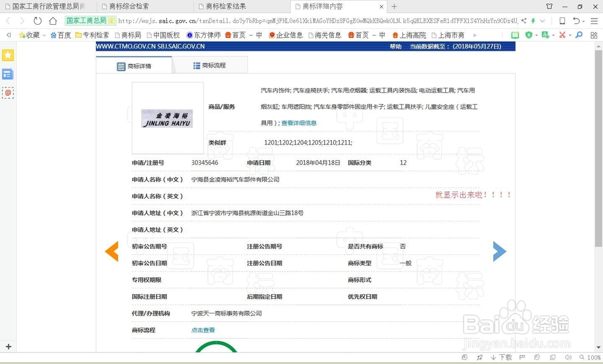Click the browser forward arrow
The height and width of the screenshot is (364, 603).
coord(22,20)
